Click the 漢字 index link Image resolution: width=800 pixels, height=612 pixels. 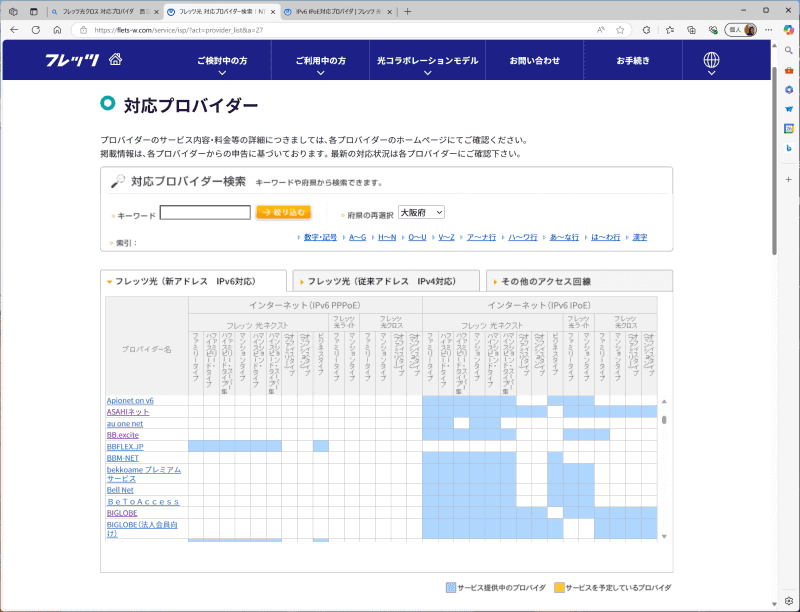[640, 237]
